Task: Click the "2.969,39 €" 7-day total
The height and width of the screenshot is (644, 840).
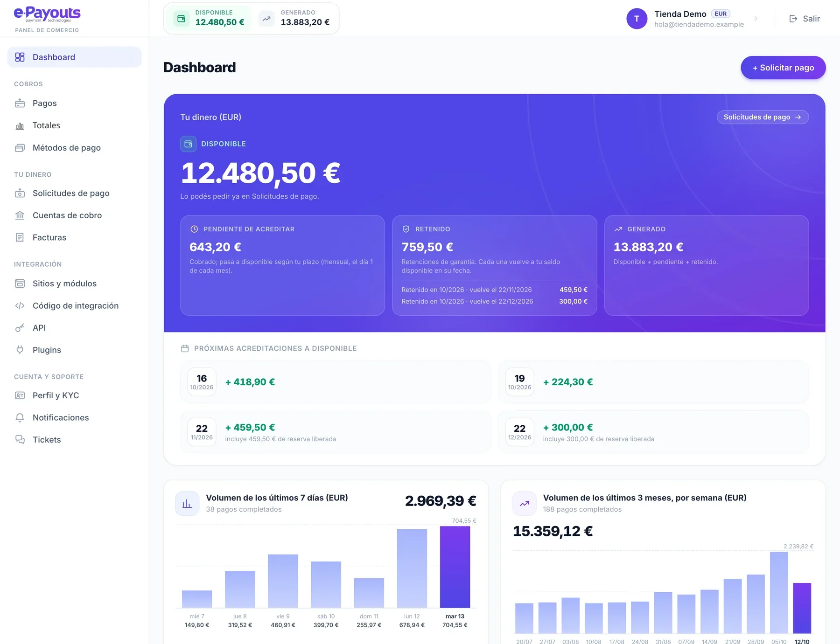Action: (x=441, y=501)
